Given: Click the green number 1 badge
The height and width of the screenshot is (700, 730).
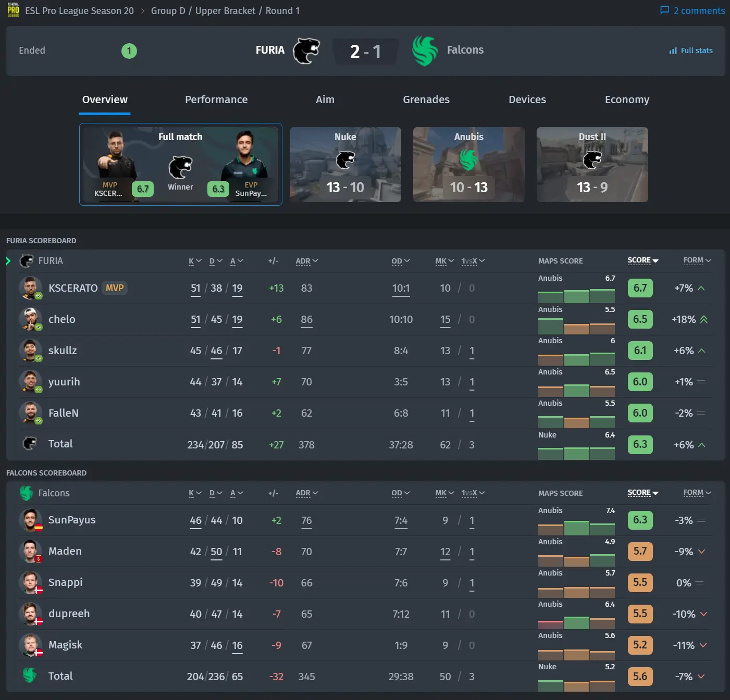Looking at the screenshot, I should pos(129,51).
